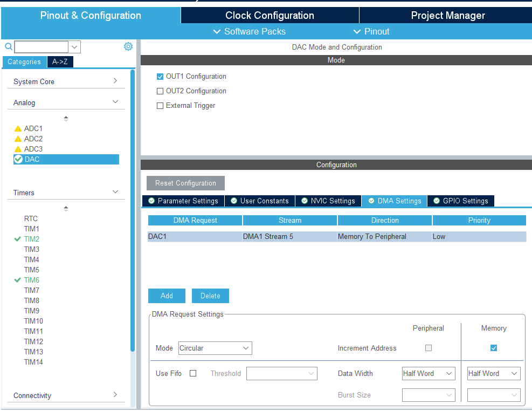Click the ADC3 warning triangle icon
Screen dimensions: 532x411
point(18,149)
